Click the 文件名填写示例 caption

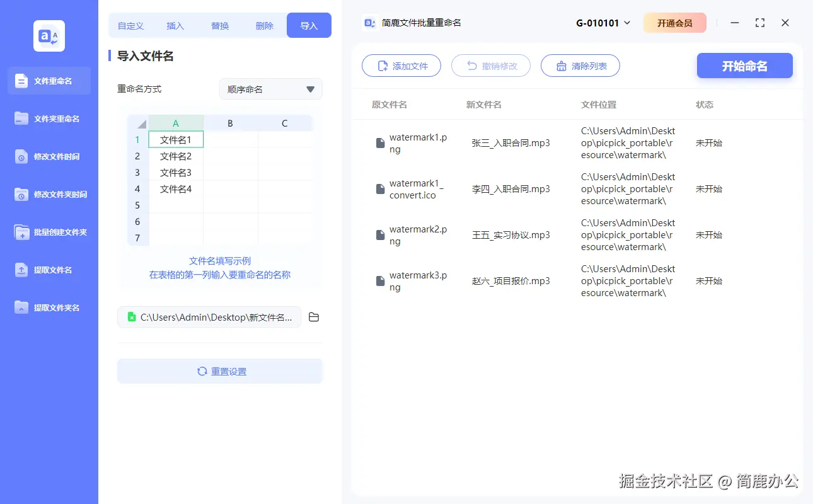pos(220,261)
